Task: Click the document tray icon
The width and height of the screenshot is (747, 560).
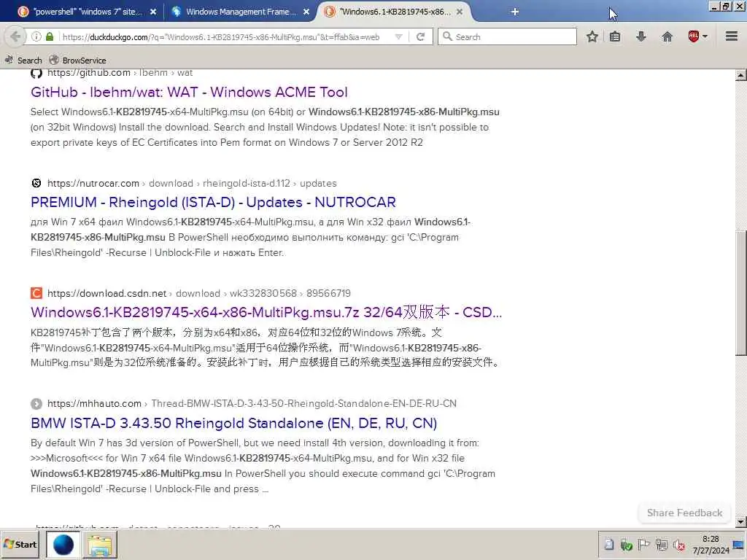Action: tap(609, 544)
